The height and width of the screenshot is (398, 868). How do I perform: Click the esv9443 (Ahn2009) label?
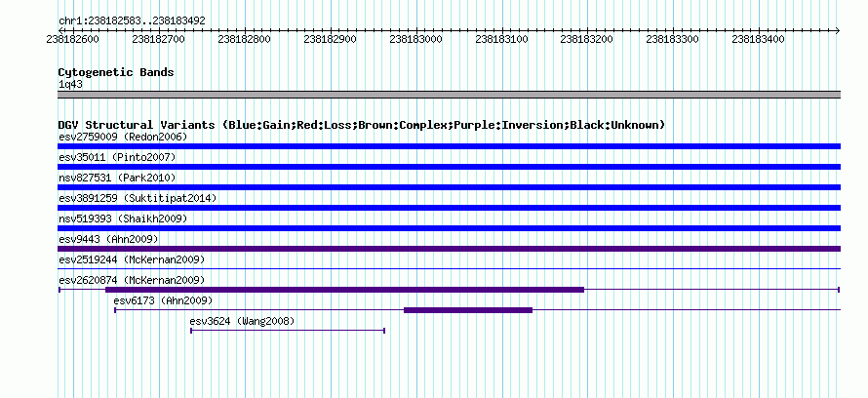pos(108,239)
